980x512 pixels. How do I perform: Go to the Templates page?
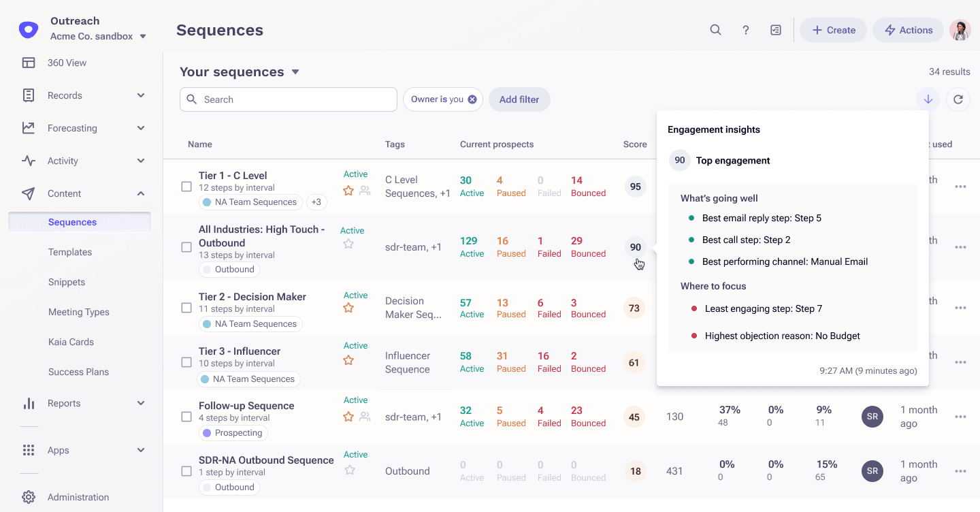pyautogui.click(x=70, y=252)
